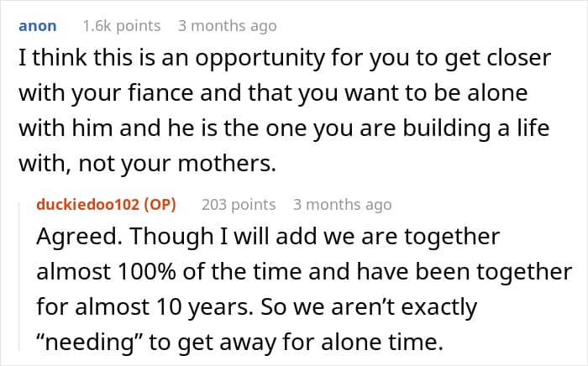This screenshot has height=366, width=588.
Task: Open duckiedoo102 user profile link
Action: 88,205
